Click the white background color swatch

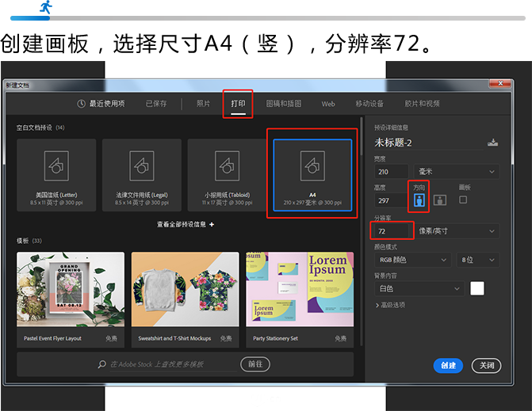(477, 289)
